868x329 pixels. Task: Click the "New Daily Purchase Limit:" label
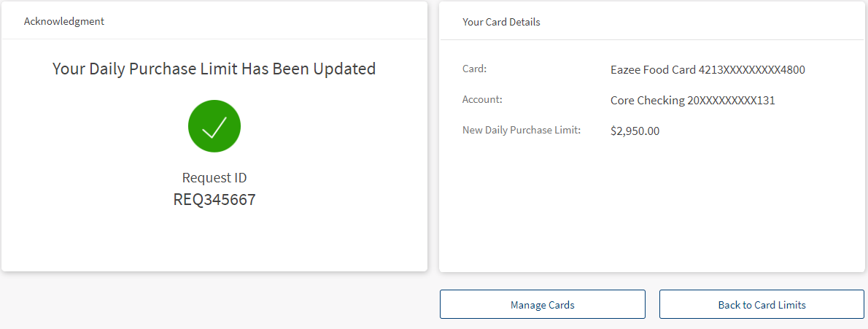pyautogui.click(x=522, y=131)
